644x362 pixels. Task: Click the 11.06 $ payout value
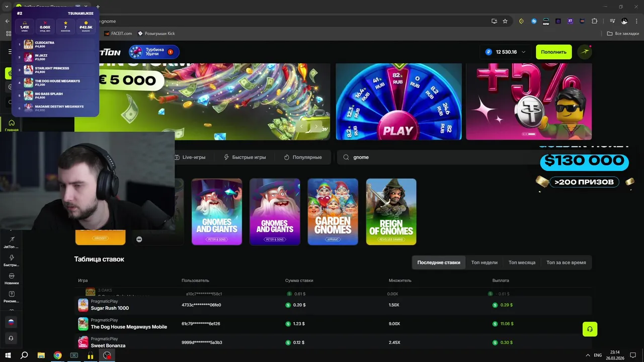click(x=507, y=324)
